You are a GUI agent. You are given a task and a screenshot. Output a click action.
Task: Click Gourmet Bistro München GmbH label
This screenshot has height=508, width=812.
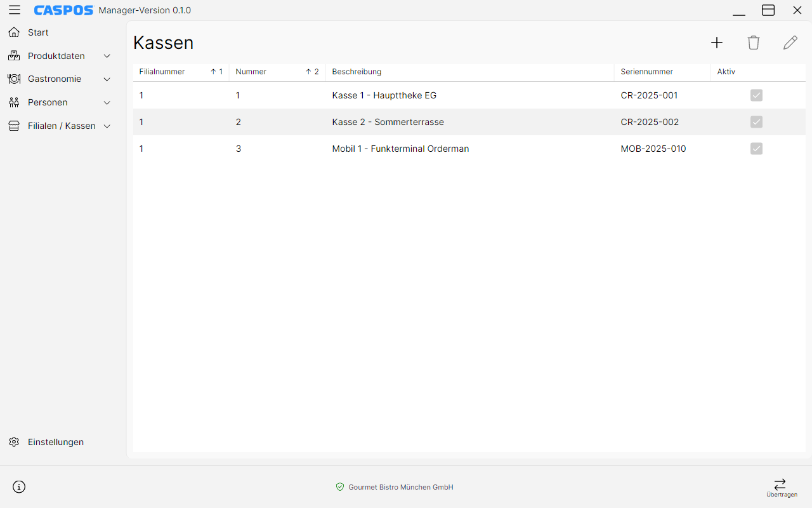point(401,487)
